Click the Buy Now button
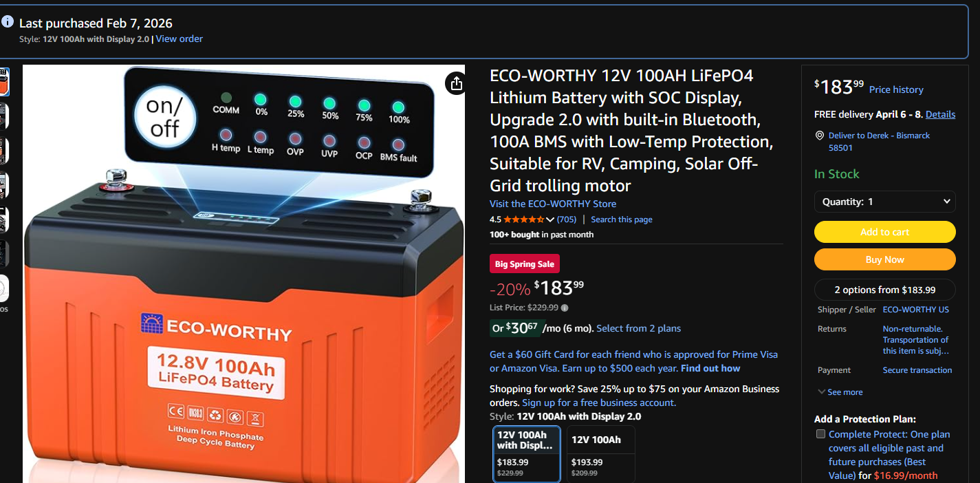The width and height of the screenshot is (980, 483). pyautogui.click(x=885, y=259)
